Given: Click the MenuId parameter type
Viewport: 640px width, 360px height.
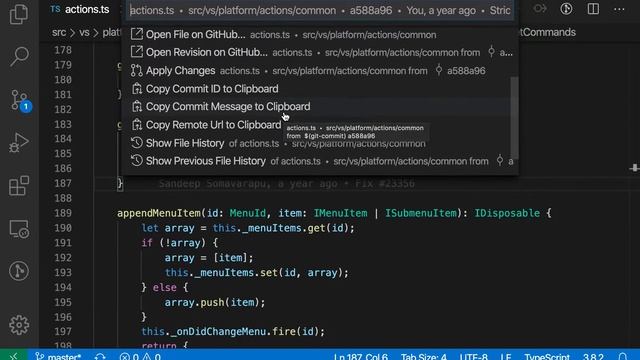Looking at the screenshot, I should [x=247, y=213].
